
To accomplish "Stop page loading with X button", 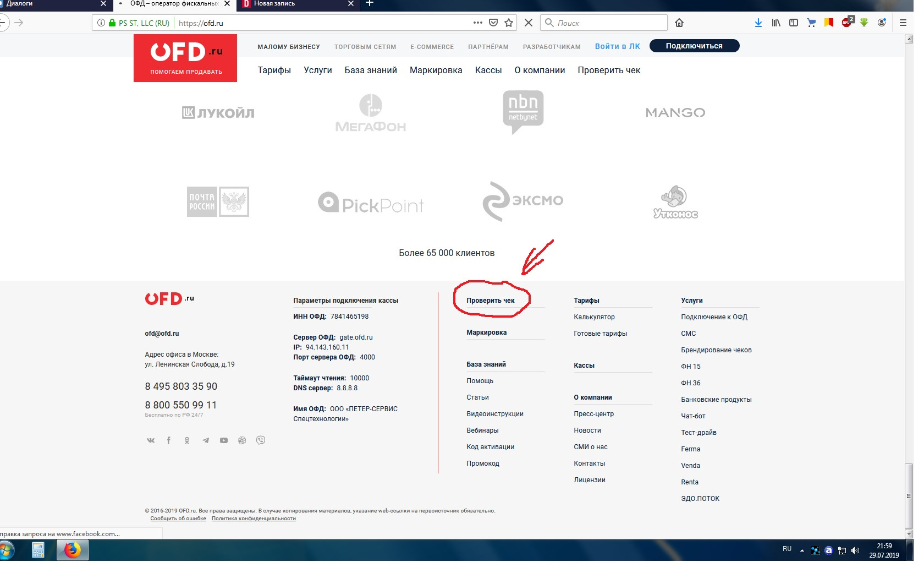I will 529,23.
